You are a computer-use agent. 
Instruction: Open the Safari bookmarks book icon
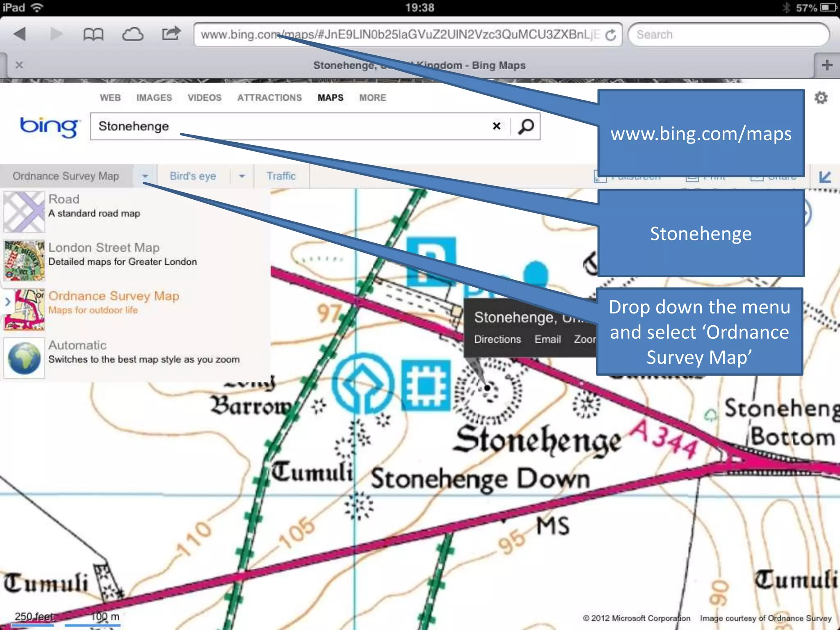[93, 34]
